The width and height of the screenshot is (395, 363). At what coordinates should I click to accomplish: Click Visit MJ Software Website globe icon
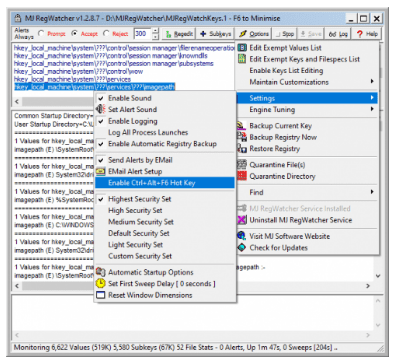pyautogui.click(x=242, y=236)
